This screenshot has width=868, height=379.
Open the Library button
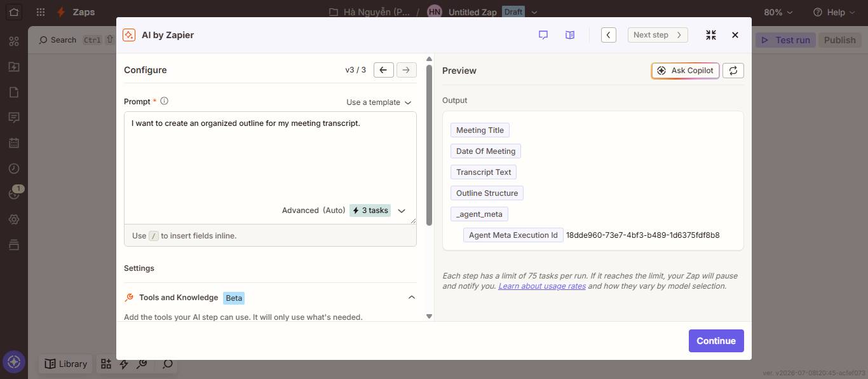coord(65,364)
